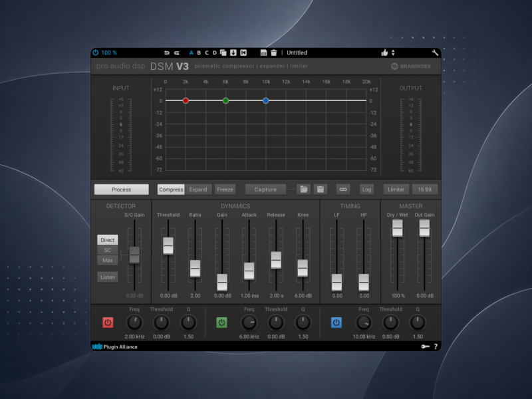
Task: Click the green band Threshold knob
Action: tap(276, 323)
